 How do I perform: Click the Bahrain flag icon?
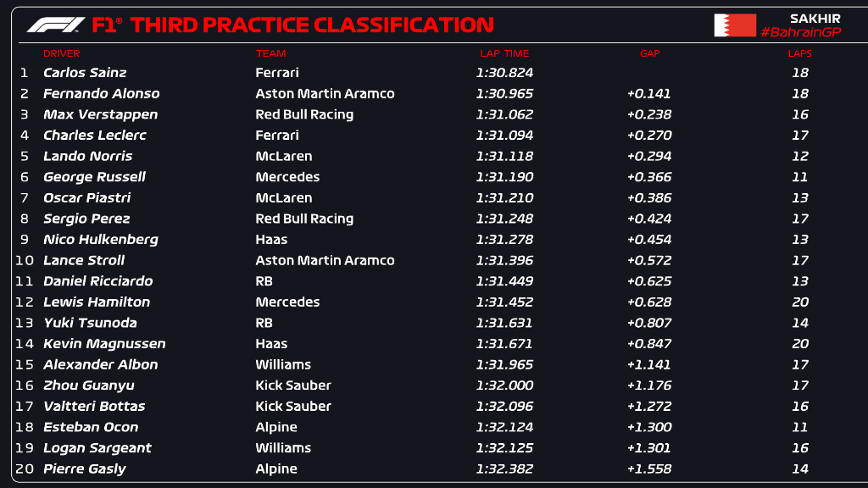tap(734, 25)
